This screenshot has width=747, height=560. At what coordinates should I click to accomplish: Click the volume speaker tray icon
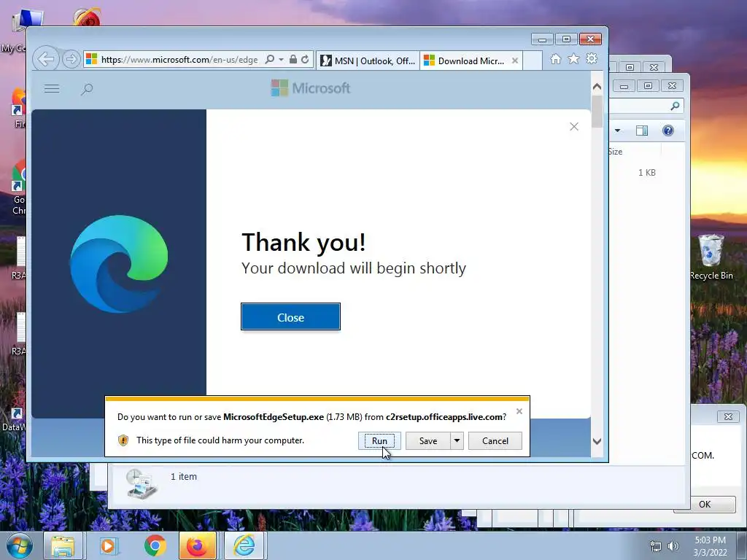coord(673,546)
